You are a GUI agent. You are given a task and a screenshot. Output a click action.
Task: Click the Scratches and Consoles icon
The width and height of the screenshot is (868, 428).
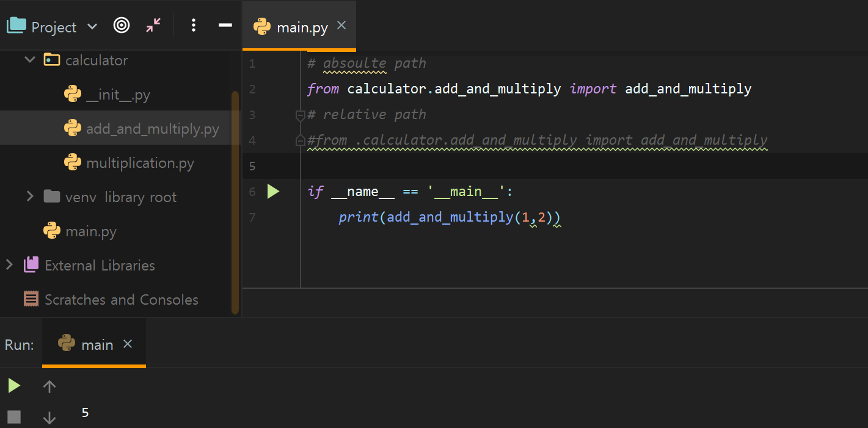coord(31,299)
